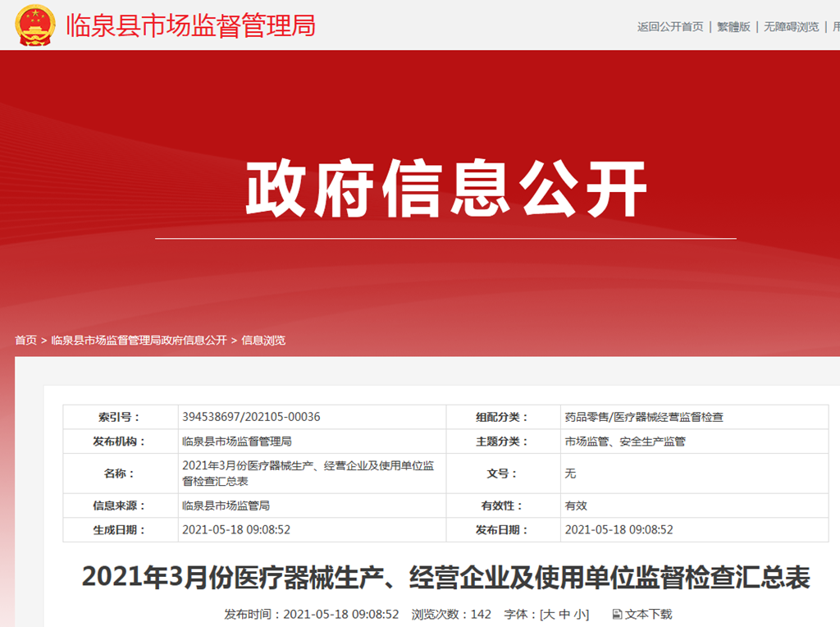This screenshot has width=840, height=627.
Task: Go to 首页 breadcrumb
Action: coord(25,341)
